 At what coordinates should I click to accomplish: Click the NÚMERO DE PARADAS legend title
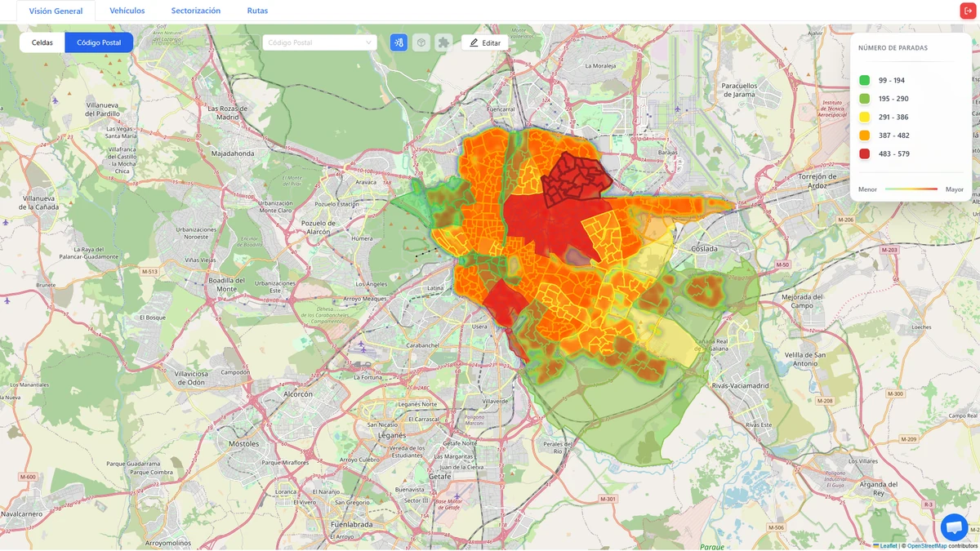click(x=893, y=48)
